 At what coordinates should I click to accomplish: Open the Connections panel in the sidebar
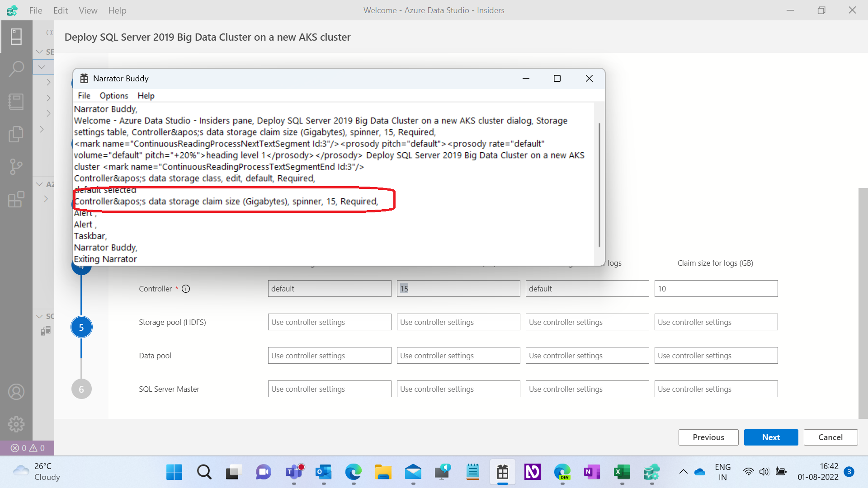point(17,37)
